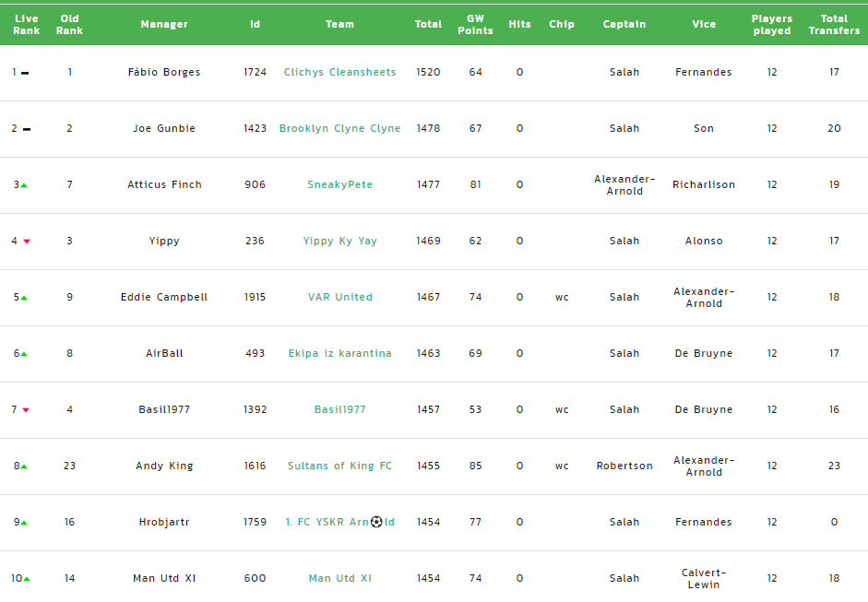Click the green up arrow beside live rank 10
868x602 pixels.
[x=27, y=579]
